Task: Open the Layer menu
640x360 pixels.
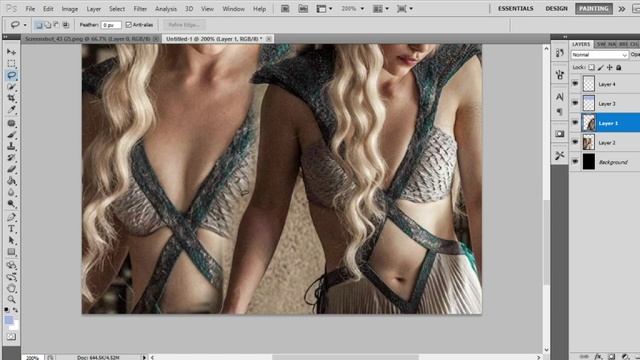Action: pyautogui.click(x=93, y=9)
